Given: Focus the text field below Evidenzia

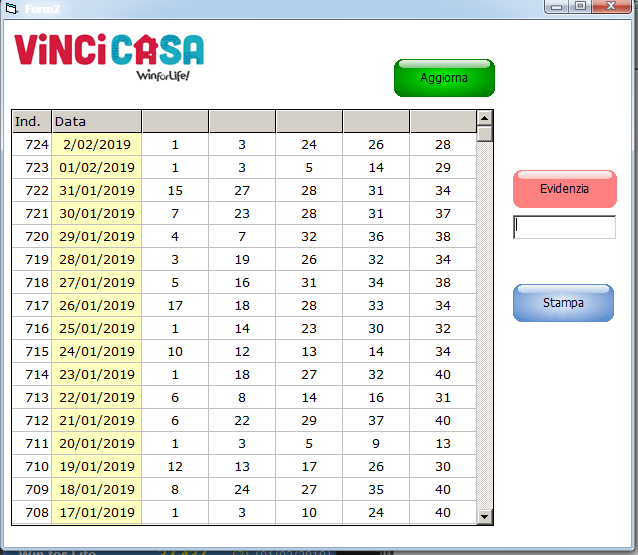Looking at the screenshot, I should point(564,228).
